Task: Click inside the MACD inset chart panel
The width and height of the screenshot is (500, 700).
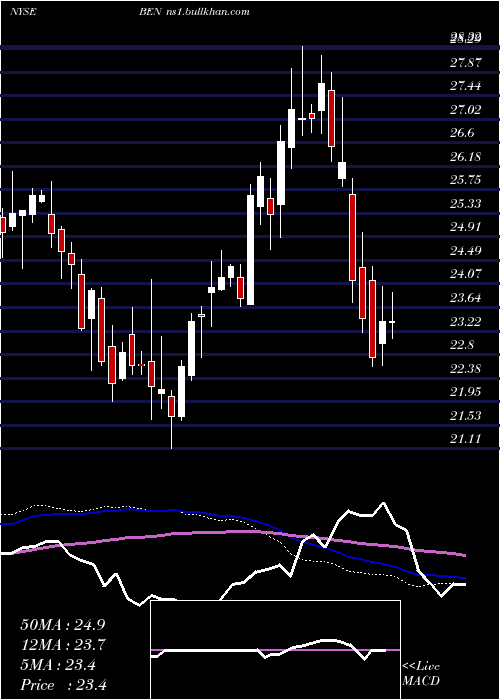Action: coord(275,650)
